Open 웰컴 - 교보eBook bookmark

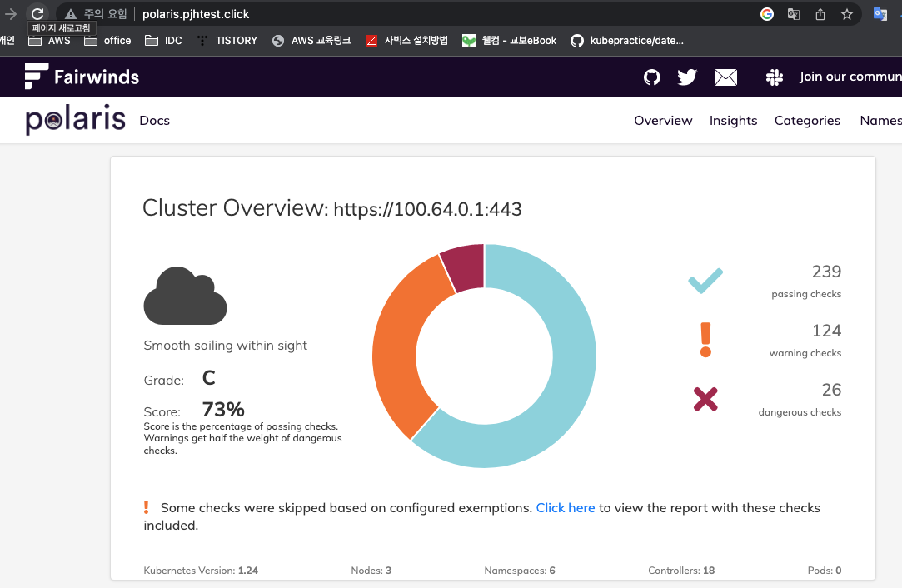(x=509, y=40)
